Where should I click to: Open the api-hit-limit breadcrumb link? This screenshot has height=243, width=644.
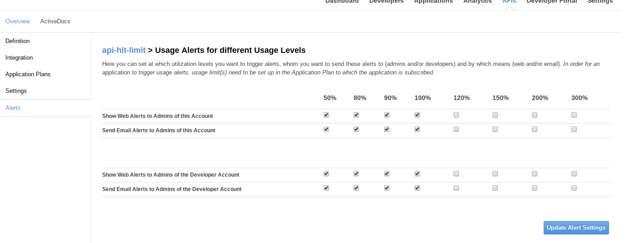pyautogui.click(x=124, y=50)
